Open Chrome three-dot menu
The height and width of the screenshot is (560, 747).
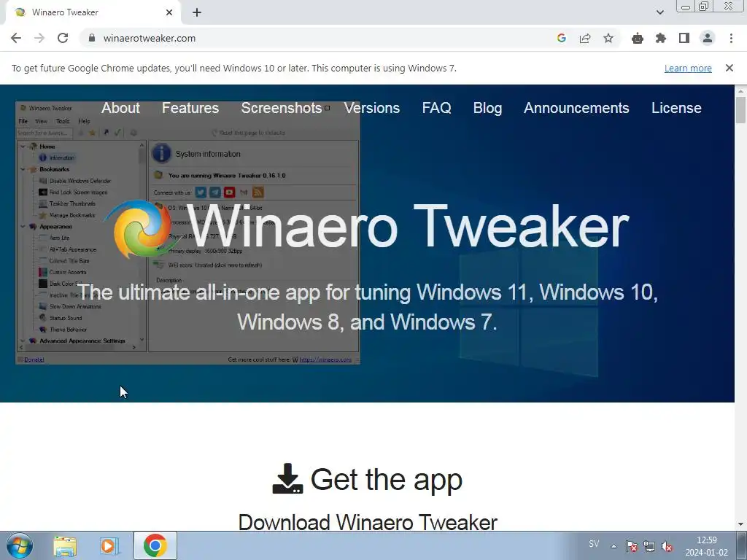pyautogui.click(x=731, y=38)
